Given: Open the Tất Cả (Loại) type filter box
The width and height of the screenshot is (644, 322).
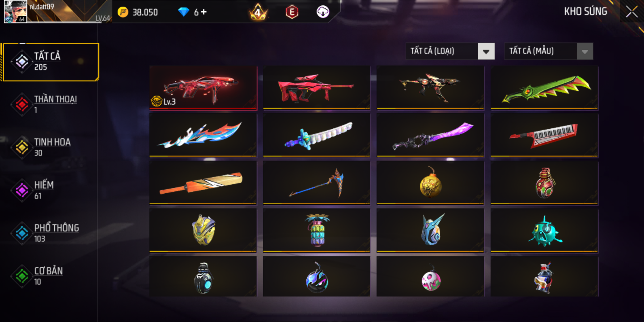Looking at the screenshot, I should click(450, 51).
